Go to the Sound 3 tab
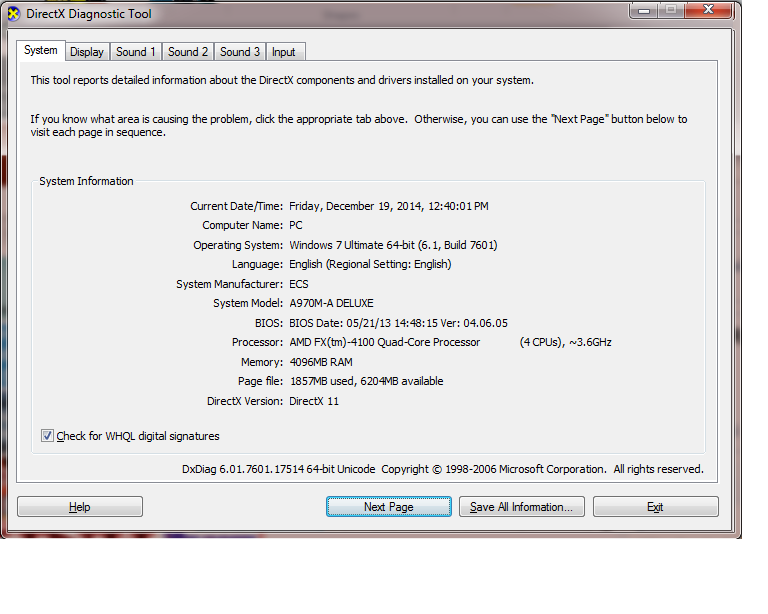This screenshot has width=768, height=614. 240,52
